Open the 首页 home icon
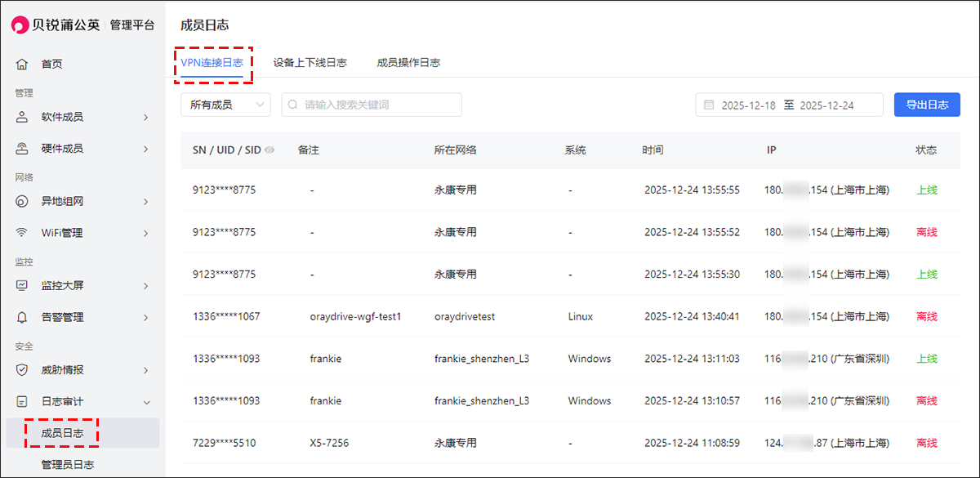The image size is (980, 478). click(22, 64)
